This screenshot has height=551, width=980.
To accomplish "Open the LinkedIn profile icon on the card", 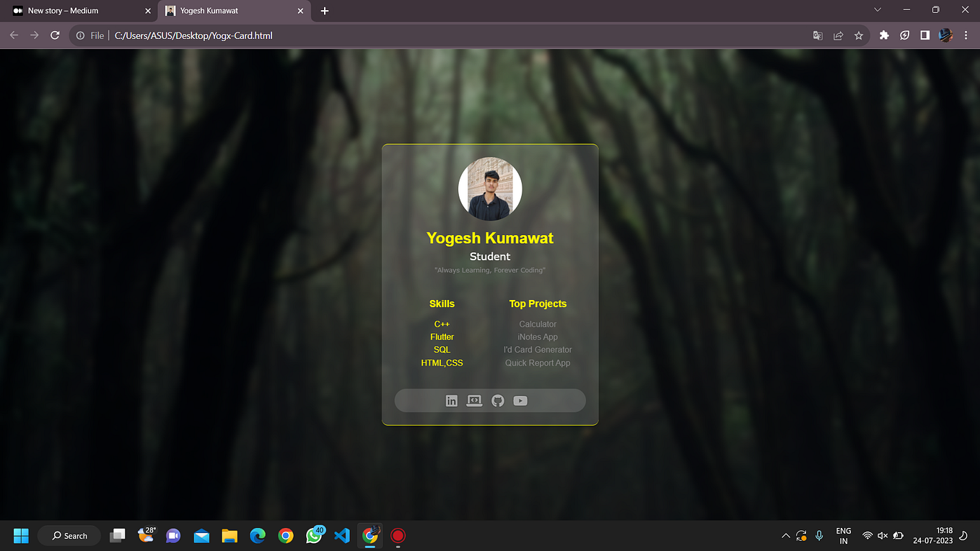I will [451, 400].
